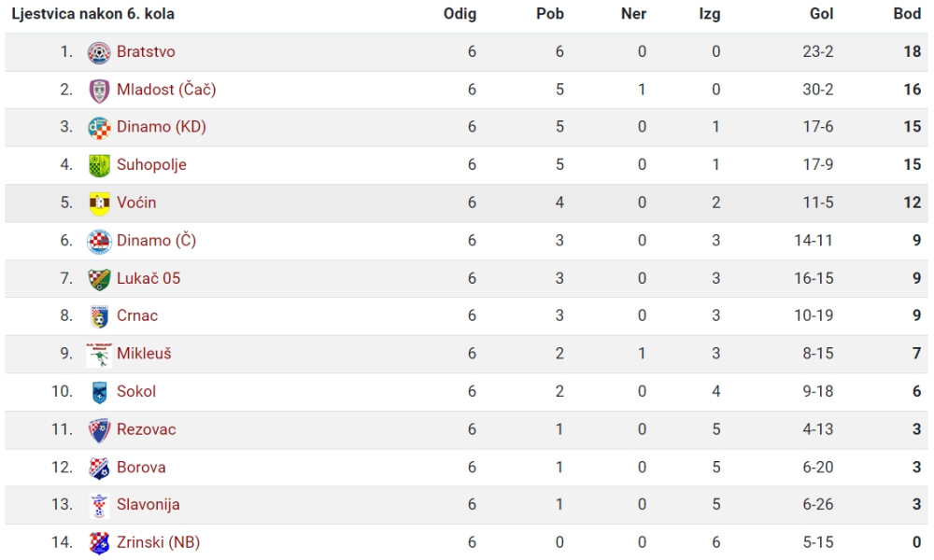Viewport: 934px width, 560px height.
Task: Follow the Rezovac team name link
Action: pyautogui.click(x=147, y=429)
